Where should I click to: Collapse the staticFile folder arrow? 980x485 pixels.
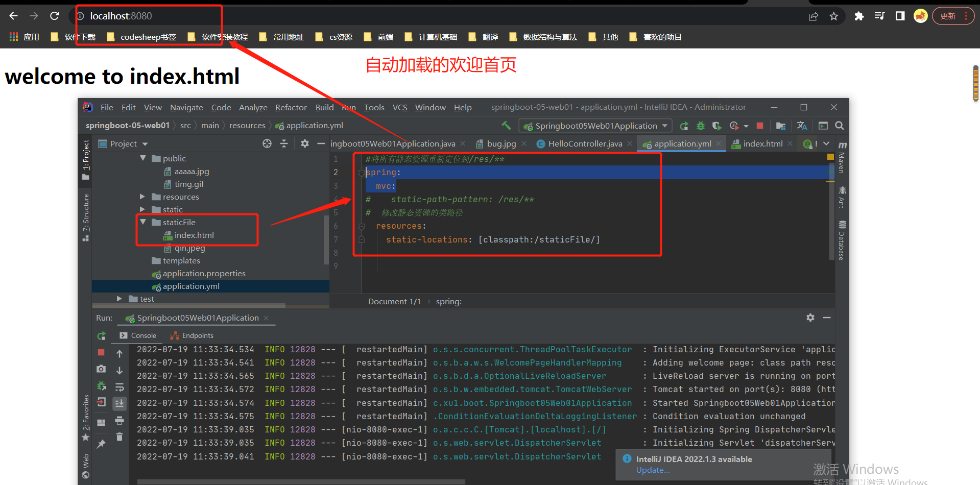coord(143,222)
